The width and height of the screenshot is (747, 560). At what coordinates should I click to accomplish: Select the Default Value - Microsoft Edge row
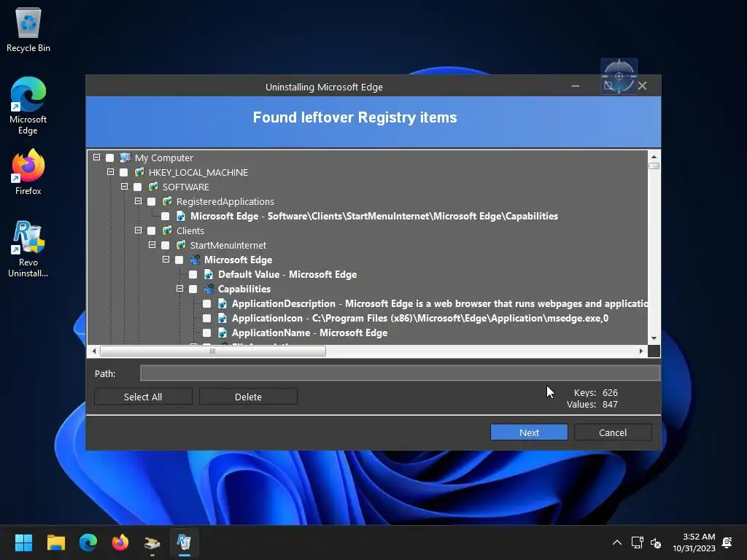pyautogui.click(x=287, y=274)
